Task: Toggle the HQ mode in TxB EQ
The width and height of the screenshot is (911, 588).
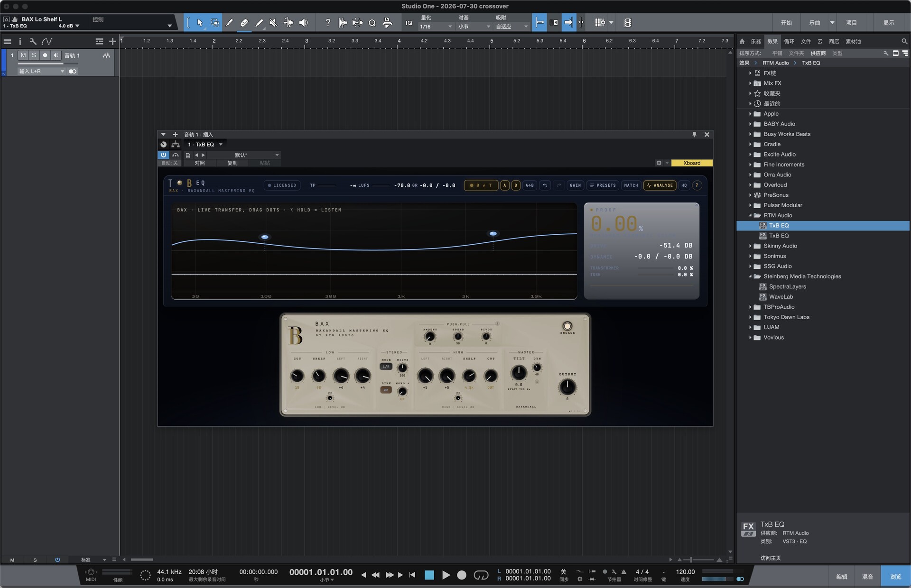Action: (x=684, y=185)
